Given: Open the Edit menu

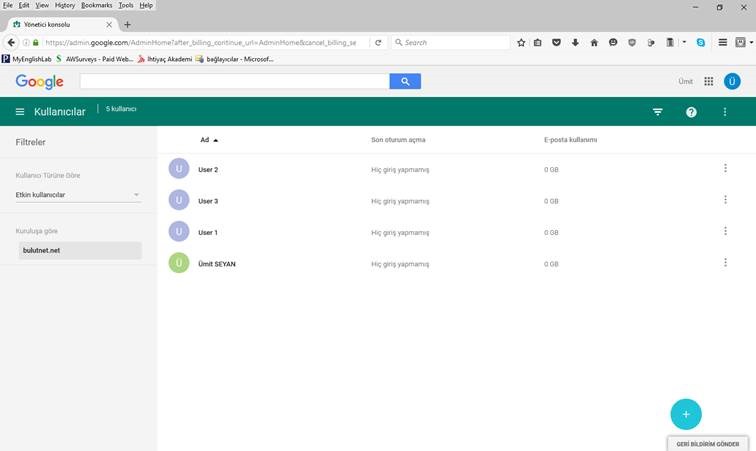Looking at the screenshot, I should point(24,5).
